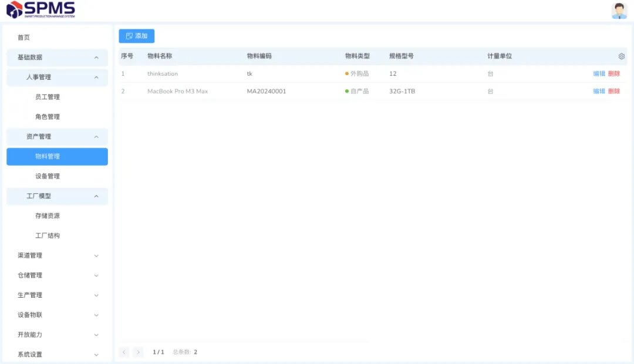
Task: Select 设备管理 in the sidebar
Action: click(x=48, y=176)
